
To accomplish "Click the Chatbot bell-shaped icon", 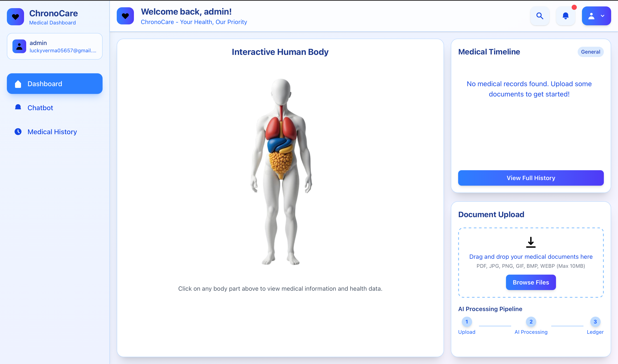I will (x=18, y=107).
